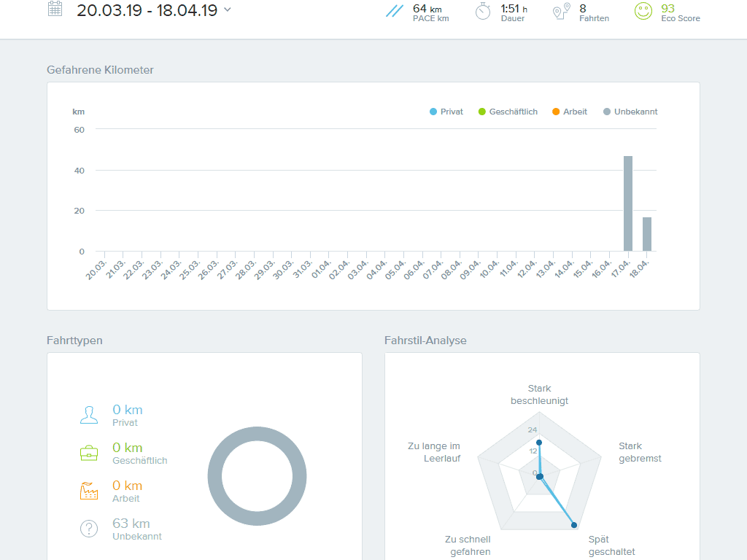Click the Unbekannt question mark icon
This screenshot has width=747, height=560.
[x=89, y=529]
